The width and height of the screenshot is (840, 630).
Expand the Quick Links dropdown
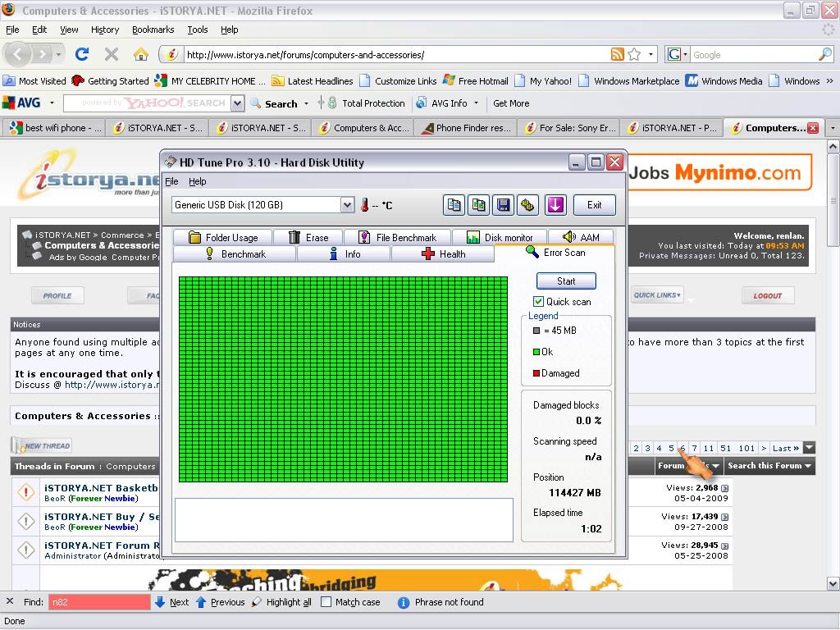(x=657, y=295)
